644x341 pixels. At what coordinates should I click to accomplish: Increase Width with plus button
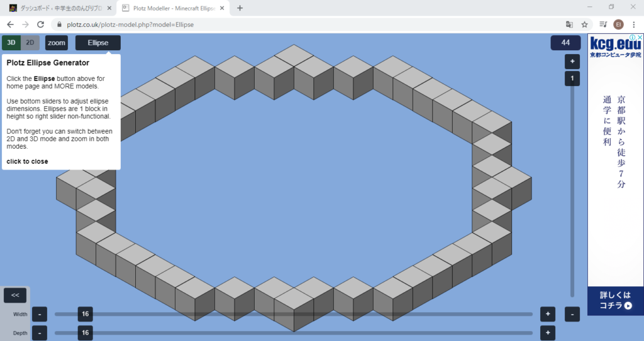point(548,315)
